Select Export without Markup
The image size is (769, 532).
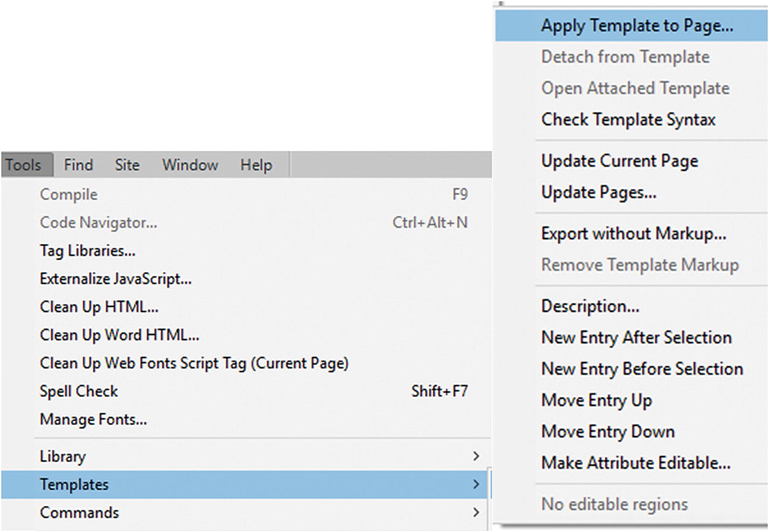coord(634,234)
